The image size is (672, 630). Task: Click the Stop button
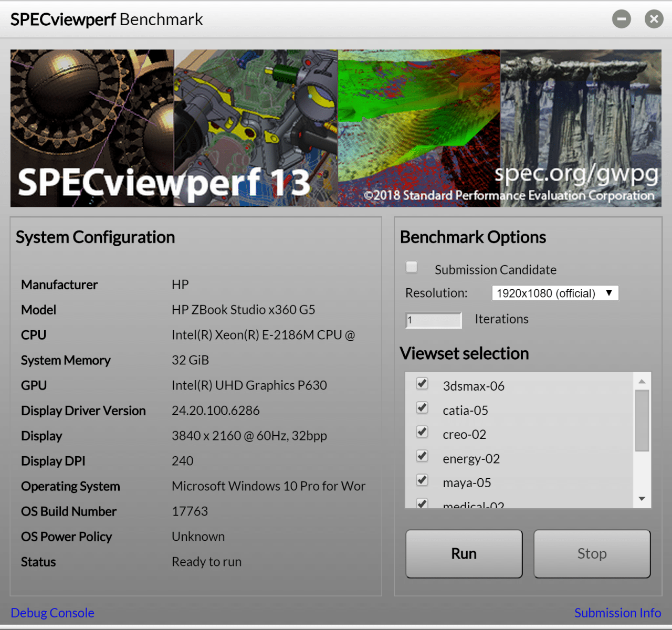click(x=592, y=554)
